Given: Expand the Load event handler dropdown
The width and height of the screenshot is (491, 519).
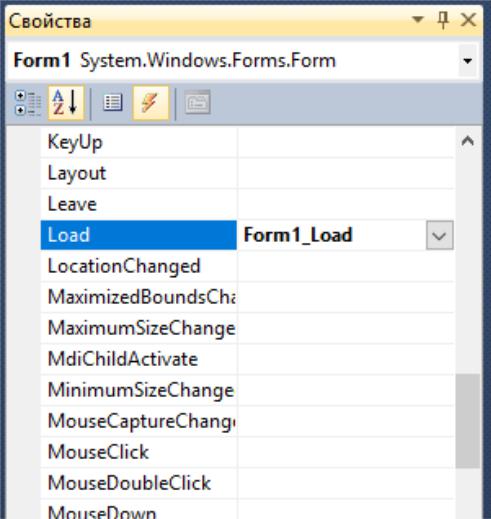Looking at the screenshot, I should pos(440,235).
